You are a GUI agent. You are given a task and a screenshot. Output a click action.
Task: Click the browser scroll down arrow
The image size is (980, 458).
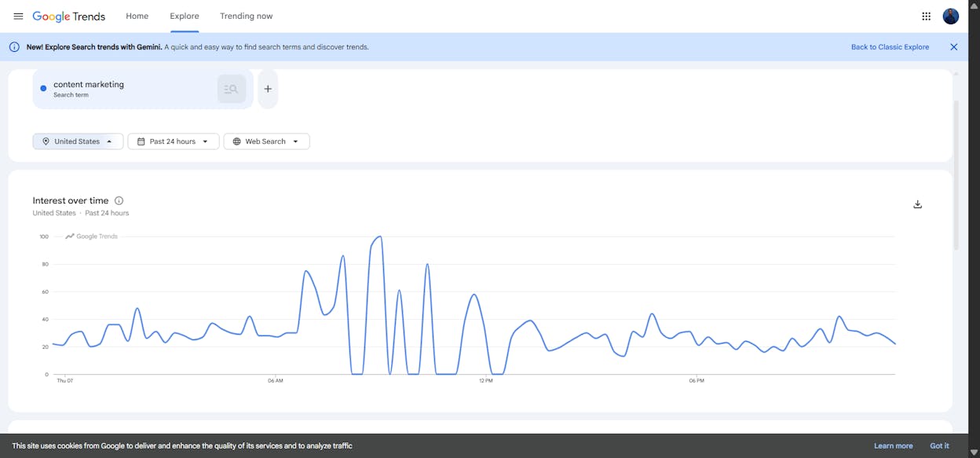click(x=975, y=453)
